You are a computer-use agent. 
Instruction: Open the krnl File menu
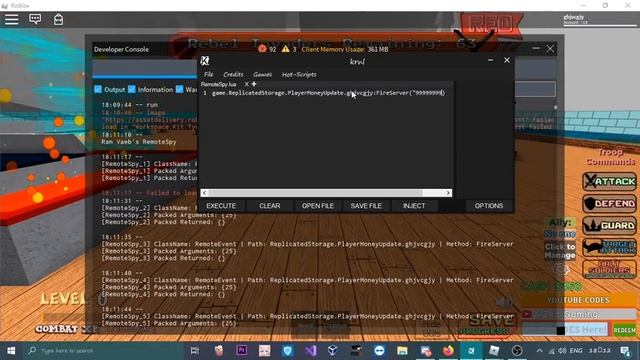coord(209,74)
